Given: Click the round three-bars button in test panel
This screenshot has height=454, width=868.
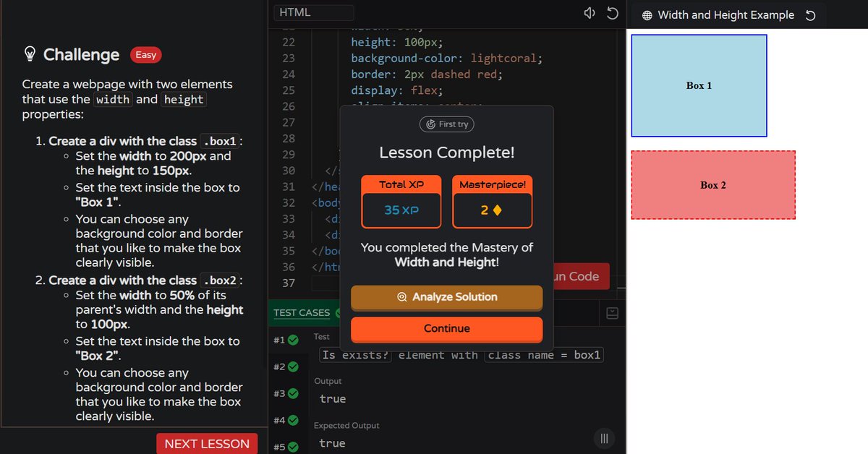Looking at the screenshot, I should pos(604,438).
